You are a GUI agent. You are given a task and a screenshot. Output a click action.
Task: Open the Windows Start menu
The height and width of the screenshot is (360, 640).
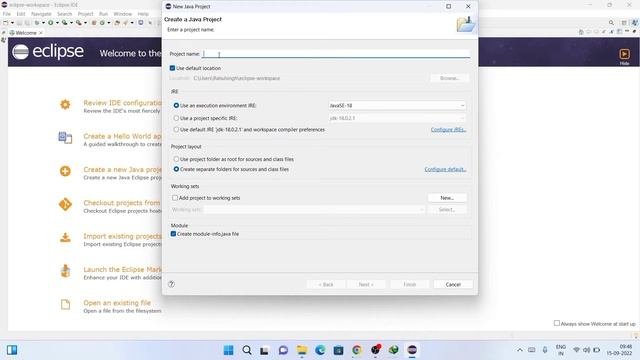[x=229, y=350]
